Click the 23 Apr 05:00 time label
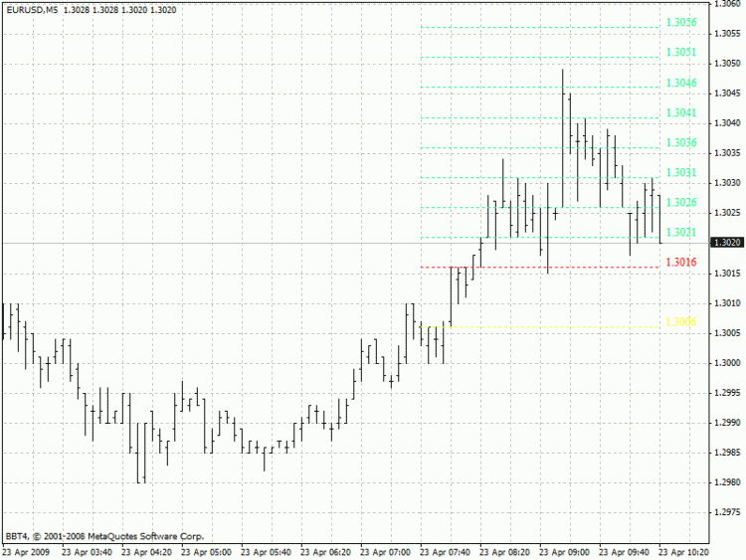The width and height of the screenshot is (746, 560). (x=206, y=552)
